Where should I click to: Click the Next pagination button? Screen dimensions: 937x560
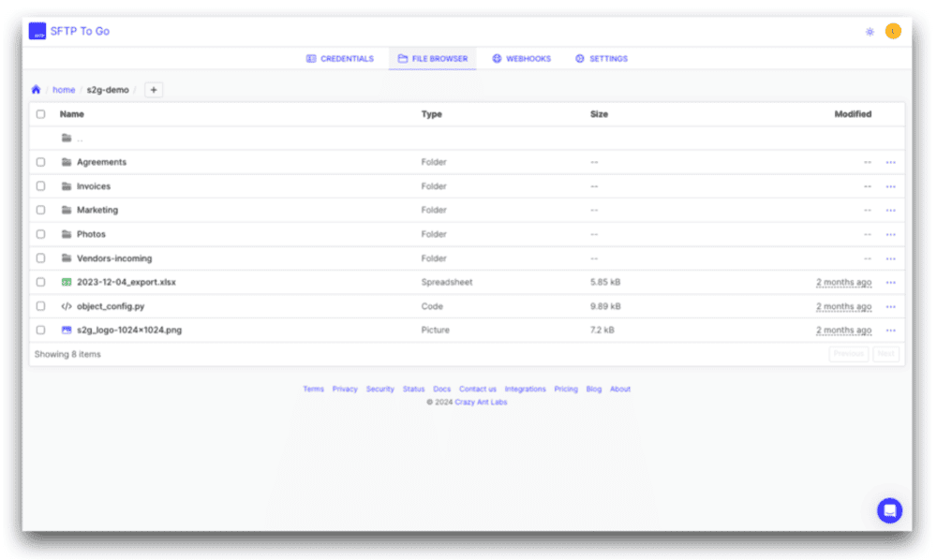[x=885, y=353]
